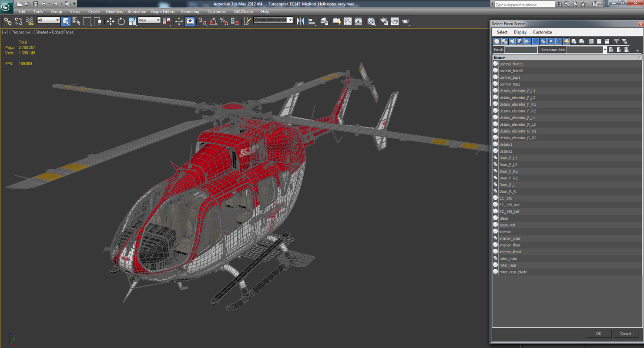The height and width of the screenshot is (348, 644).
Task: Activate the Select Object tool
Action: [66, 21]
